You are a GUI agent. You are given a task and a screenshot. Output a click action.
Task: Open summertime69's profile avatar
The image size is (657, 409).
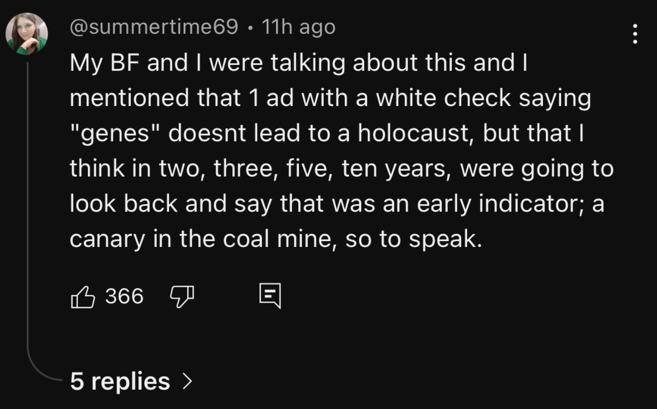pos(27,35)
